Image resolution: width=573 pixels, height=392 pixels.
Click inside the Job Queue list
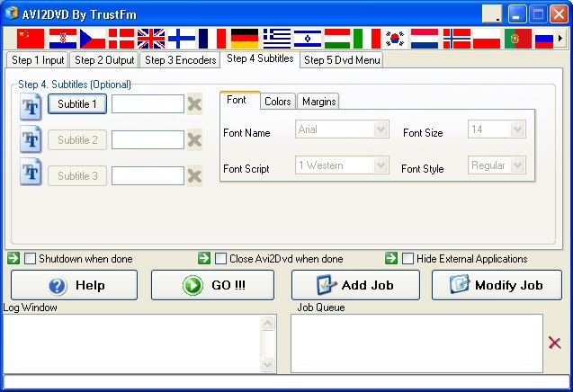[x=416, y=343]
